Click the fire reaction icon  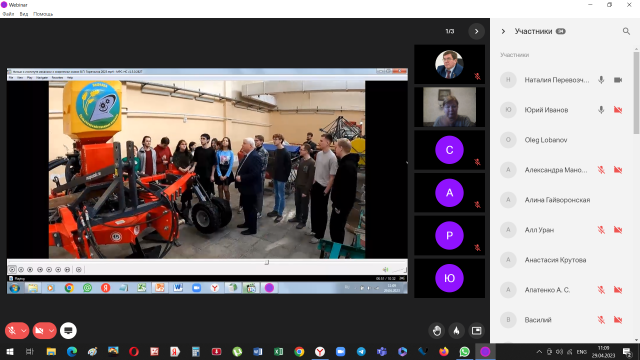tap(456, 331)
